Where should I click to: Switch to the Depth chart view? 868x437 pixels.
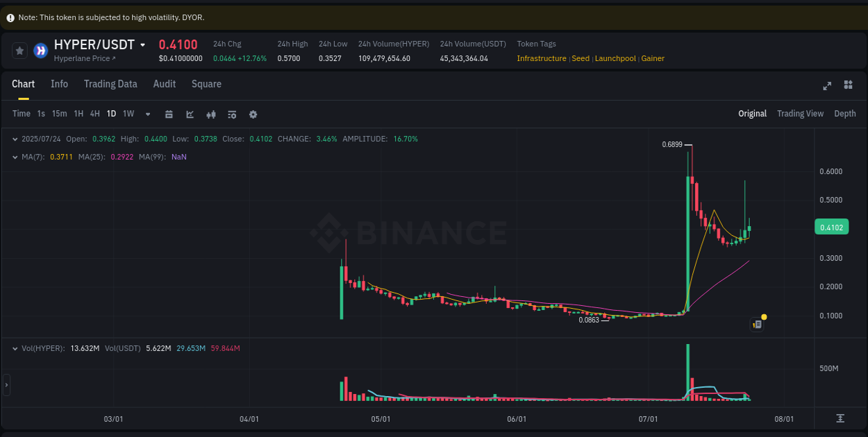click(845, 113)
